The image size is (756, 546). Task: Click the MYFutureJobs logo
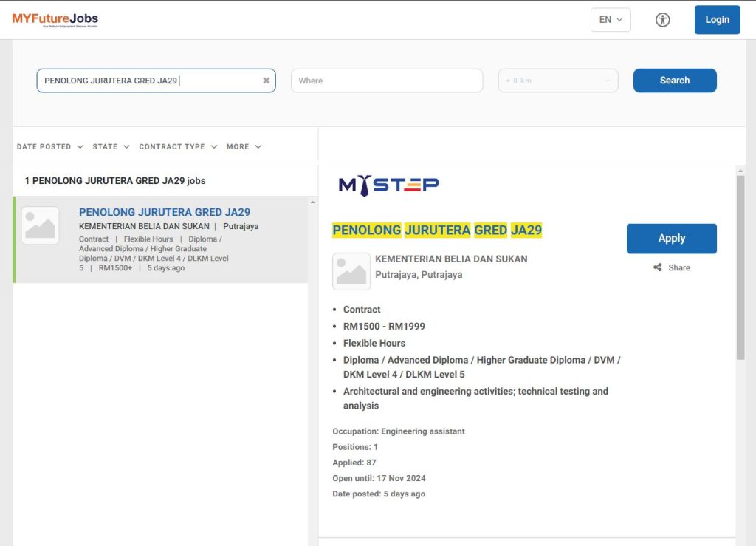[x=55, y=19]
